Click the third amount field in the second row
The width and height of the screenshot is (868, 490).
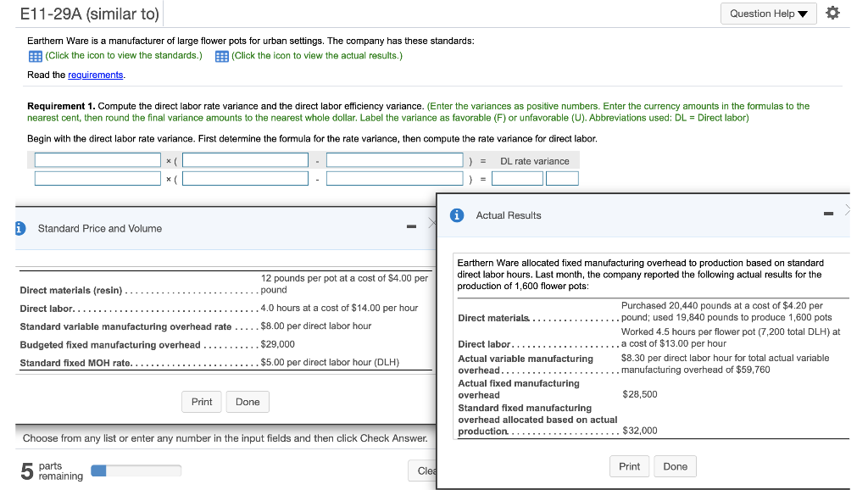(x=395, y=178)
